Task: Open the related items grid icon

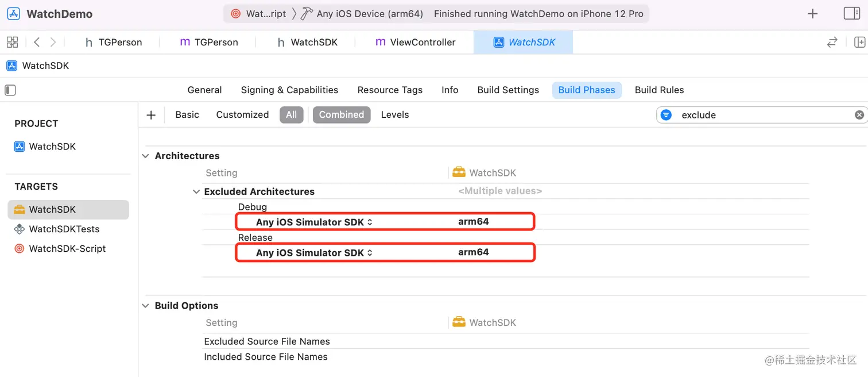Action: click(x=12, y=42)
